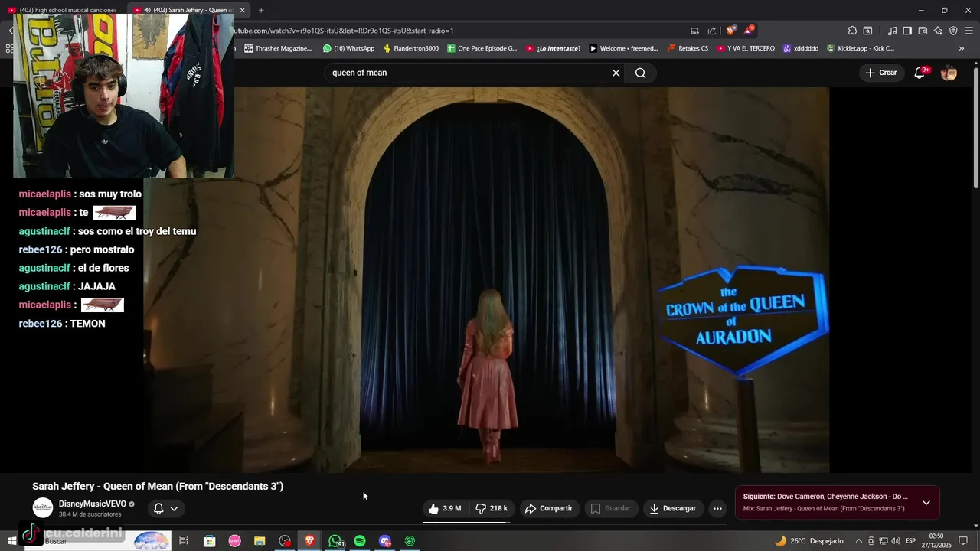The image size is (980, 551).
Task: Run the YouTube search with magnifier button
Action: [x=641, y=73]
